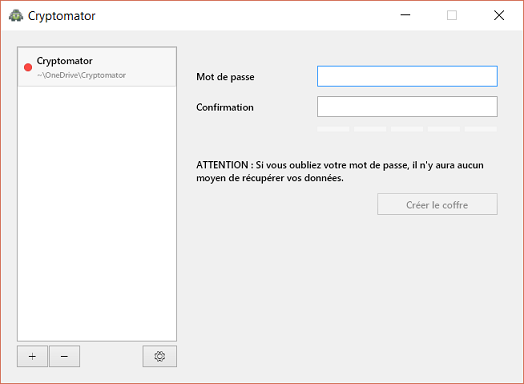Click the Confirmation label

pos(225,107)
